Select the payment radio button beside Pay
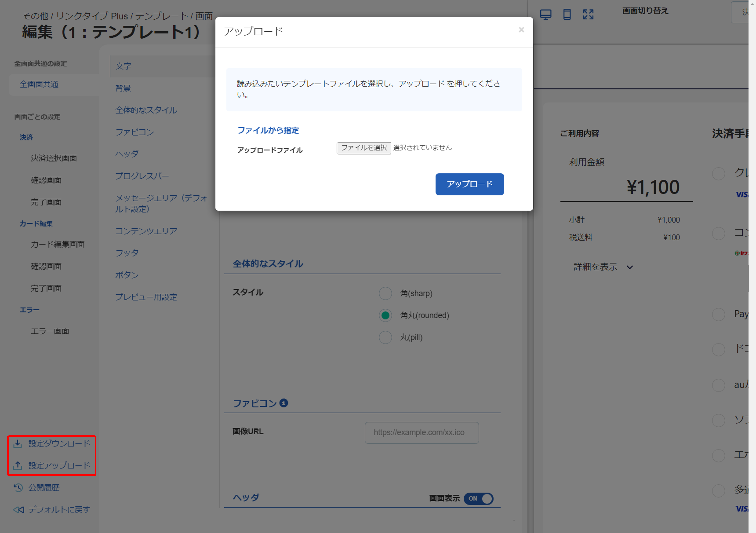This screenshot has width=756, height=533. pyautogui.click(x=718, y=314)
